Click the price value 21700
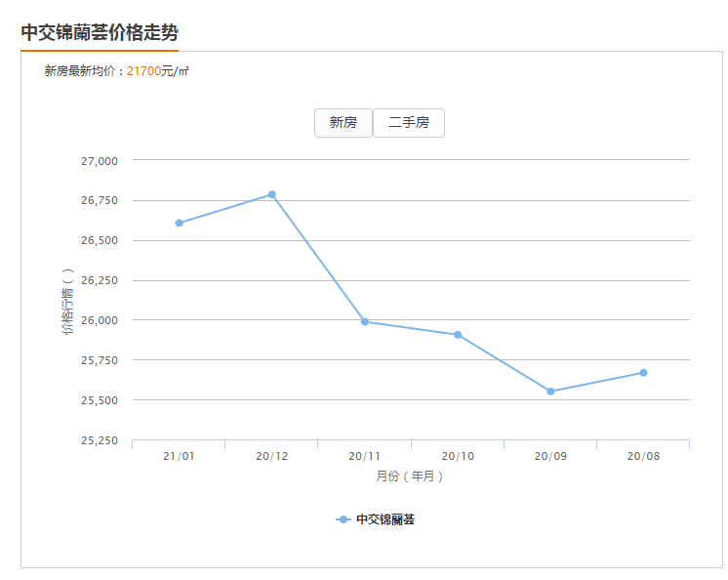The image size is (728, 580). (x=143, y=71)
